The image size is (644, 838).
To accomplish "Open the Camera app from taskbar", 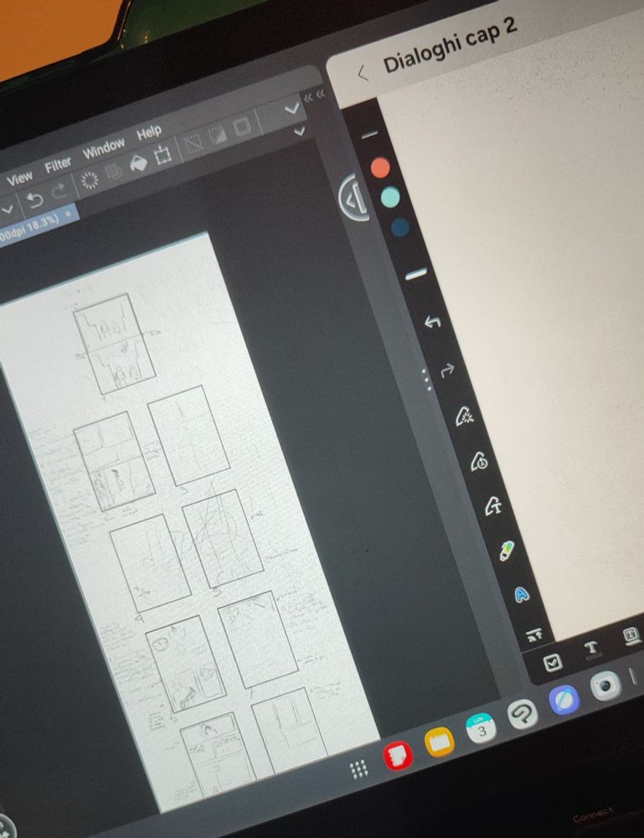I will click(x=605, y=685).
